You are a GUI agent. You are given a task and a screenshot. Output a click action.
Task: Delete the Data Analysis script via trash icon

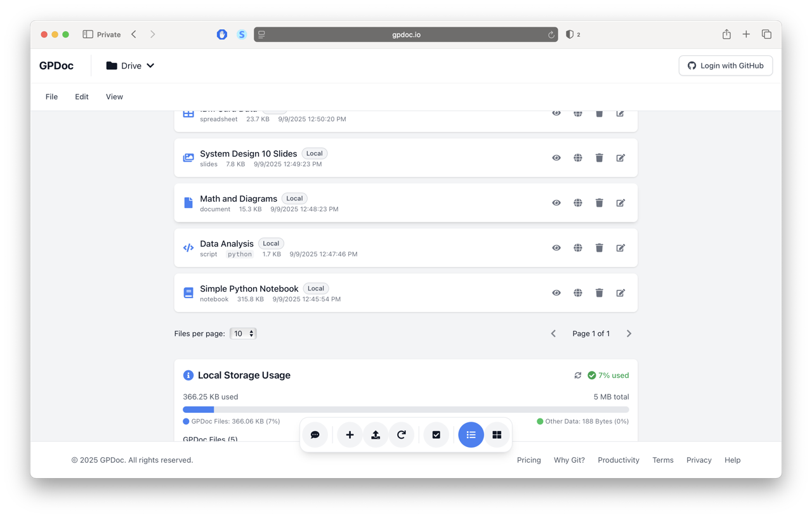[599, 248]
